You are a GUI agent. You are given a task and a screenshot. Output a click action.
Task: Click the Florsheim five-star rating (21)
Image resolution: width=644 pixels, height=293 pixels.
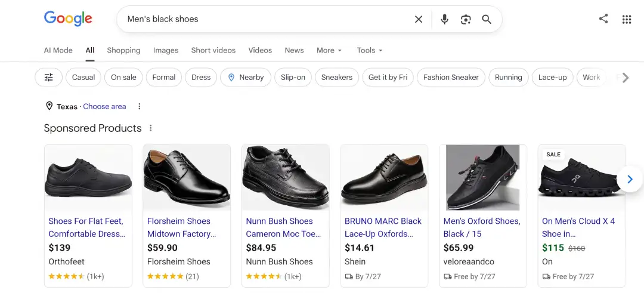pos(173,276)
